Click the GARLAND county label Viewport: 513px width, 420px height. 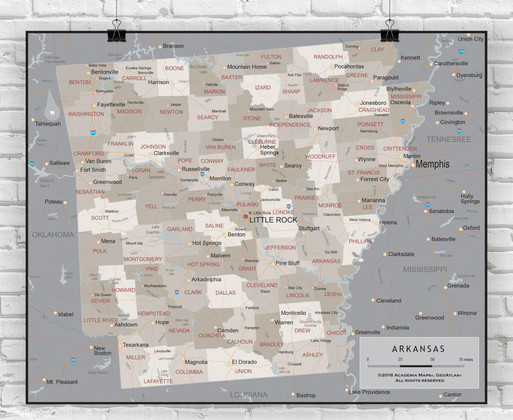tap(180, 229)
